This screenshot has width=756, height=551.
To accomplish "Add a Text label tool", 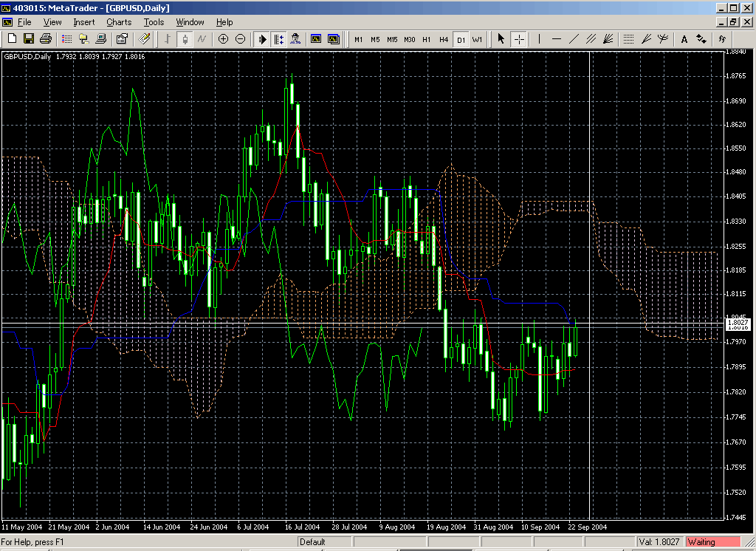I will (x=684, y=39).
